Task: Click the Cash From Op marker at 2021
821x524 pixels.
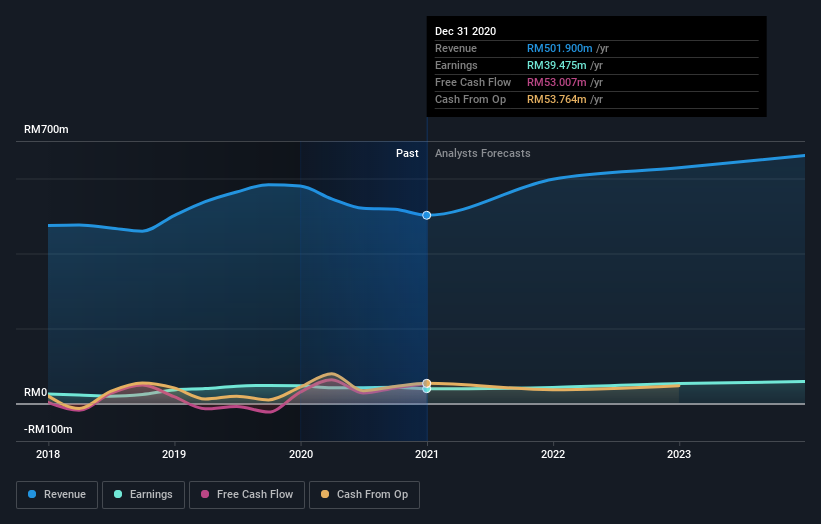Action: (x=427, y=383)
